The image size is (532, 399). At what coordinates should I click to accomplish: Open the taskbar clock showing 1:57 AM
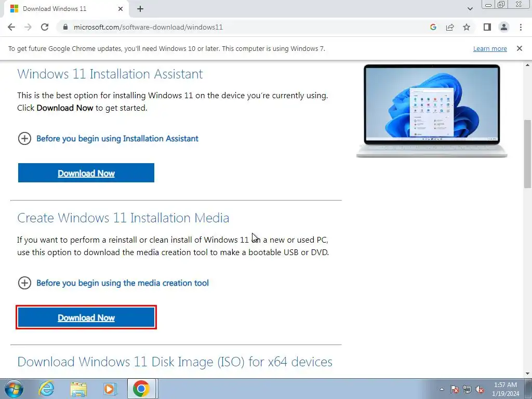click(x=506, y=389)
